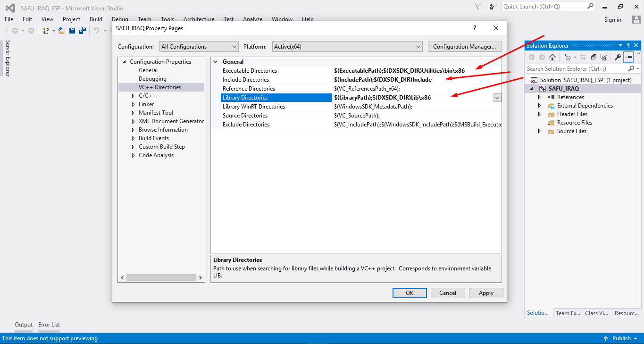Click the Undo toolbar icon
The height and width of the screenshot is (344, 644).
96,31
